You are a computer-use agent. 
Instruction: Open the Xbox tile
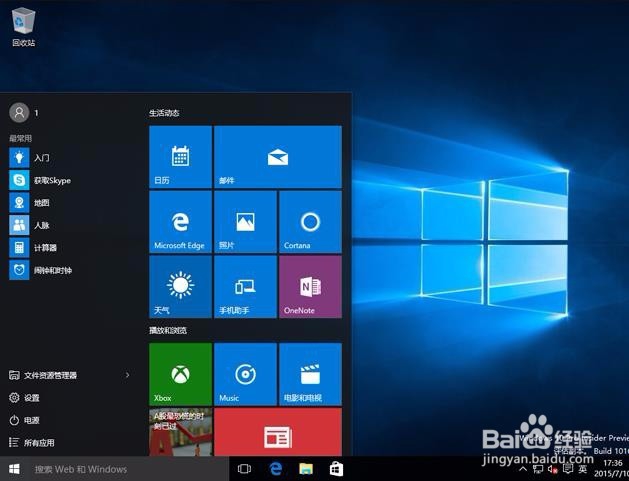tap(180, 374)
